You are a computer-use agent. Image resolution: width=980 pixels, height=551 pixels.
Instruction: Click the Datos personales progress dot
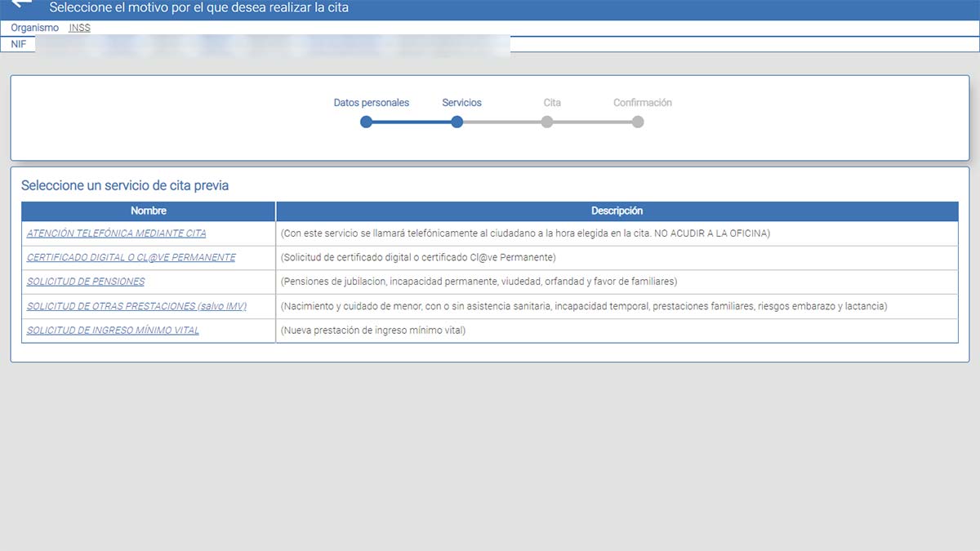367,122
